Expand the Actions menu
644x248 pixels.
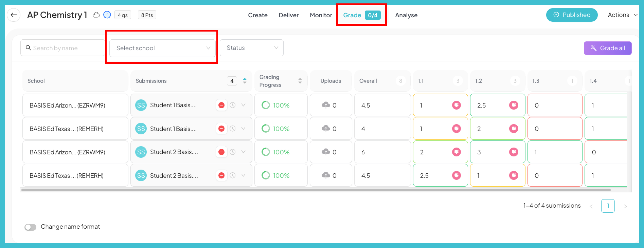[622, 15]
